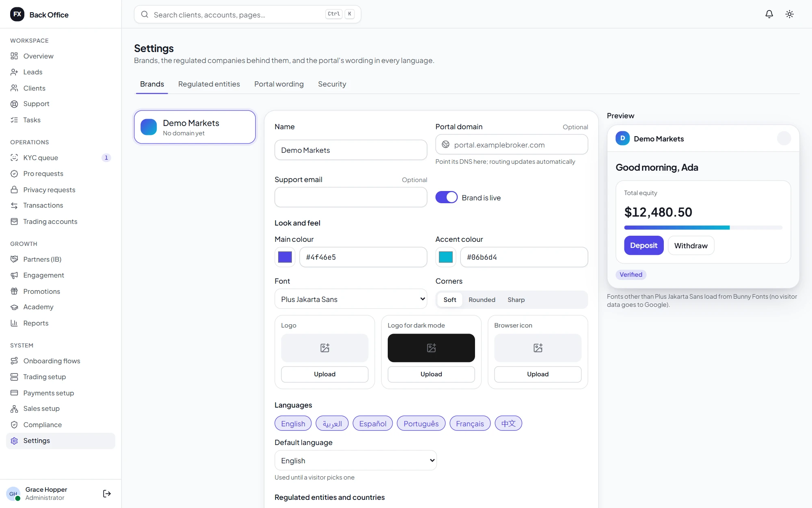Focus the search clients box

pos(248,14)
